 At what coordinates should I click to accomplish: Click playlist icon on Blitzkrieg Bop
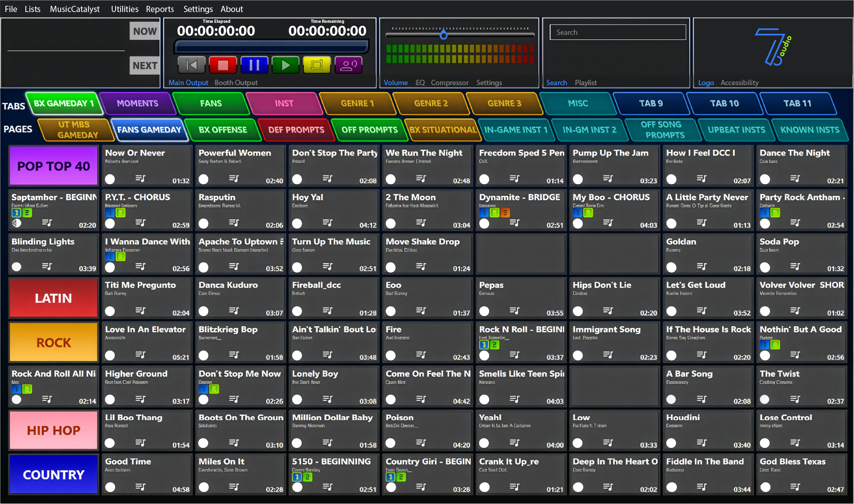coord(234,354)
